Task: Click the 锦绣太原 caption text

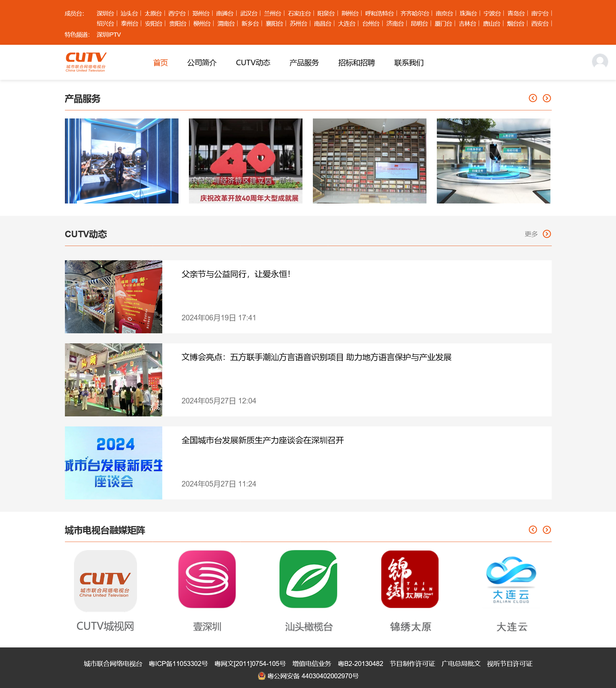Action: (x=411, y=627)
